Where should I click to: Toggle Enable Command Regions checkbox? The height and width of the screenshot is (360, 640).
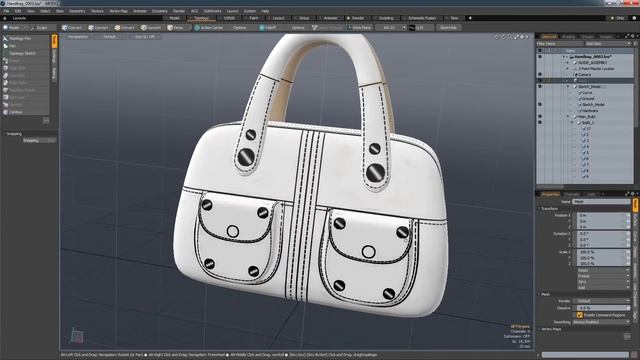[580, 315]
